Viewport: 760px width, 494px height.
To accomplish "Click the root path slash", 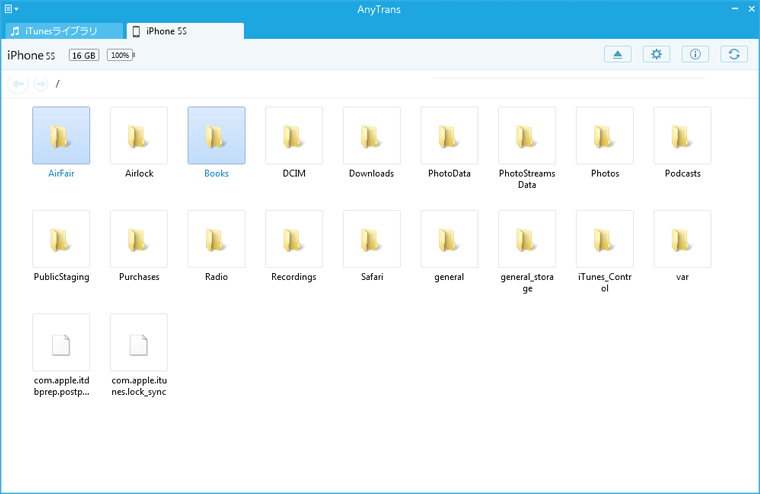I will tap(57, 84).
